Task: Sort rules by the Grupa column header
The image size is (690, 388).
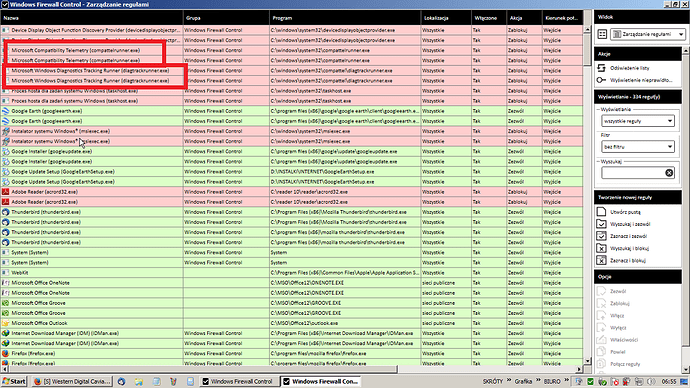Action: tap(226, 18)
